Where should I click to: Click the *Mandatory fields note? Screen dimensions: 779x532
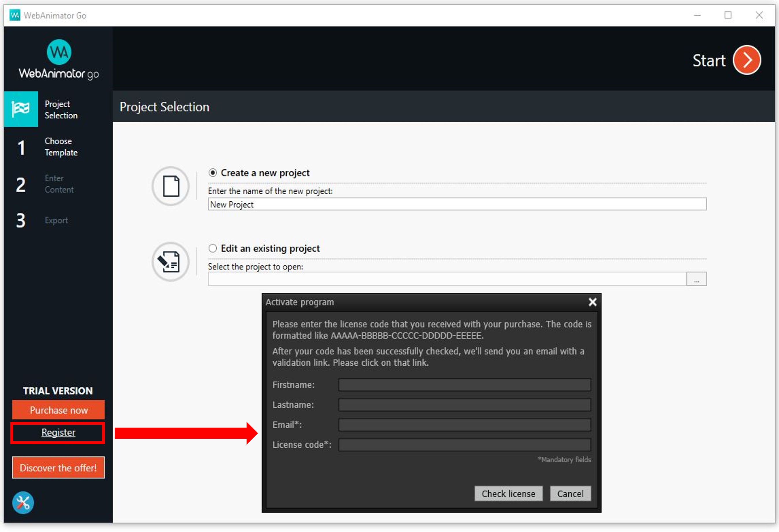point(564,460)
